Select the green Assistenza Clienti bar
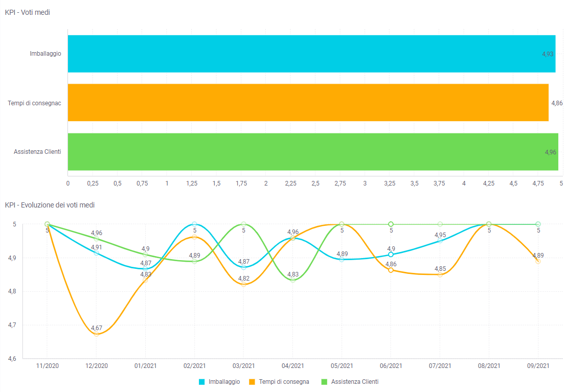 tap(312, 152)
